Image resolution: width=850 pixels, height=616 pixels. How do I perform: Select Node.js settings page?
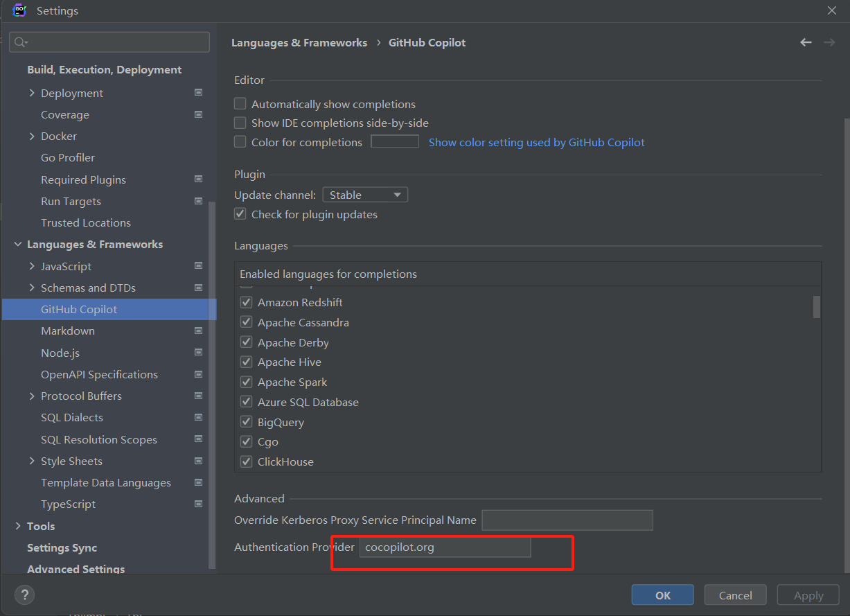click(60, 353)
